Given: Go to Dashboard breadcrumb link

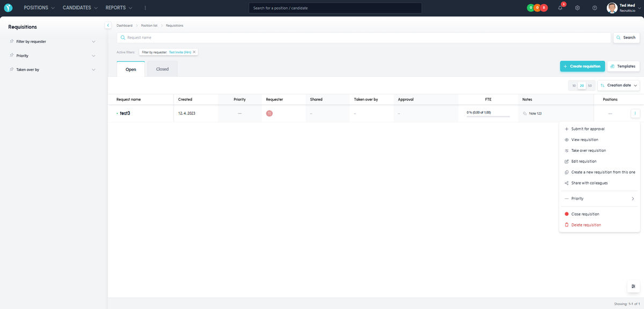Looking at the screenshot, I should [125, 25].
